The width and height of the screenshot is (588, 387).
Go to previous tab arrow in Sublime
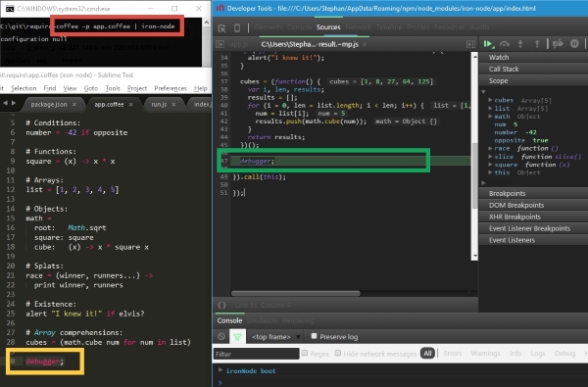5,103
